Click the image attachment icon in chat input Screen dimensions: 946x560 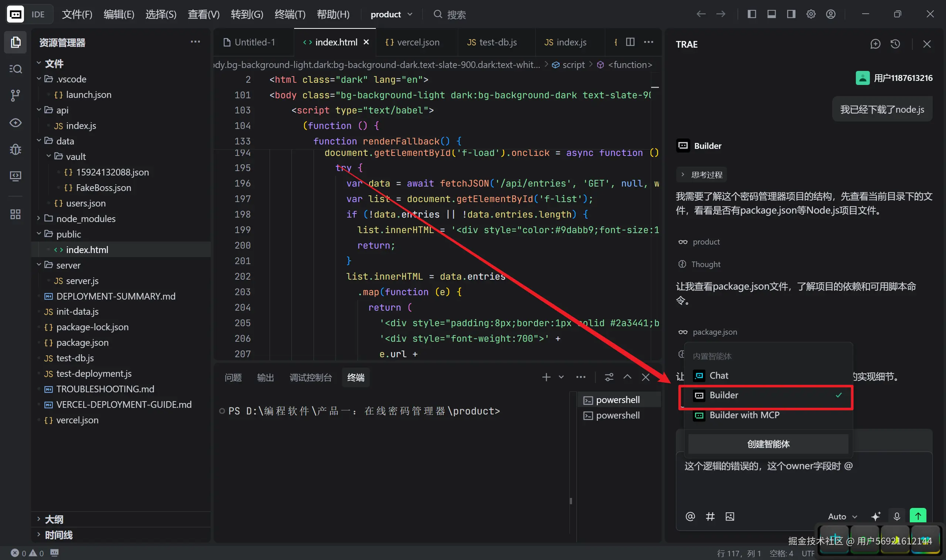(x=730, y=516)
